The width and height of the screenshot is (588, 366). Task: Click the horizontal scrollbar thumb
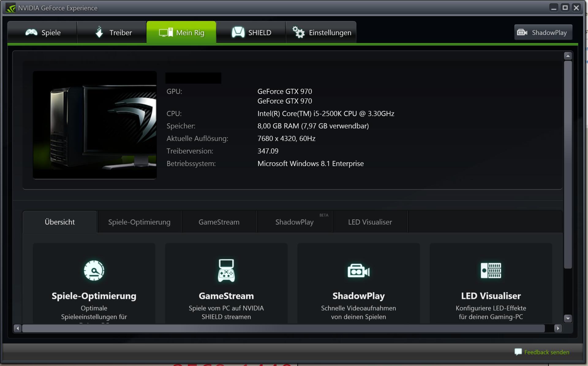click(283, 328)
